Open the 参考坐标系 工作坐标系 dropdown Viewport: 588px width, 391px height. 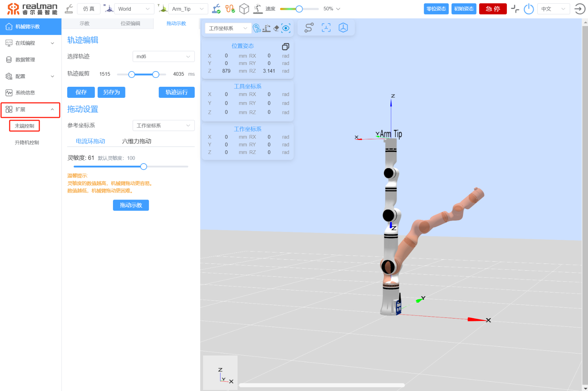[x=163, y=125]
